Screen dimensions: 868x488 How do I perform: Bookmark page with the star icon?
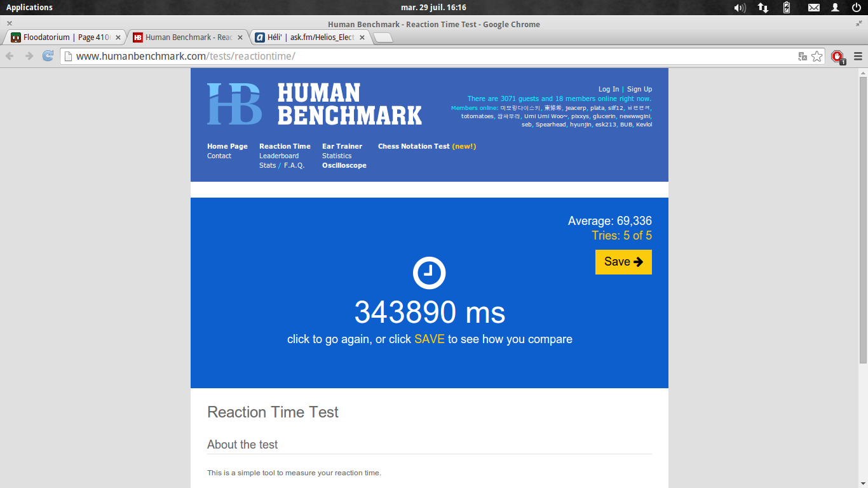817,57
